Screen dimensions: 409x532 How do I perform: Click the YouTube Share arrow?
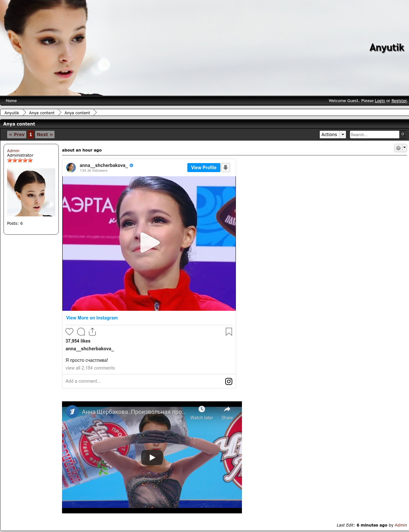(227, 409)
